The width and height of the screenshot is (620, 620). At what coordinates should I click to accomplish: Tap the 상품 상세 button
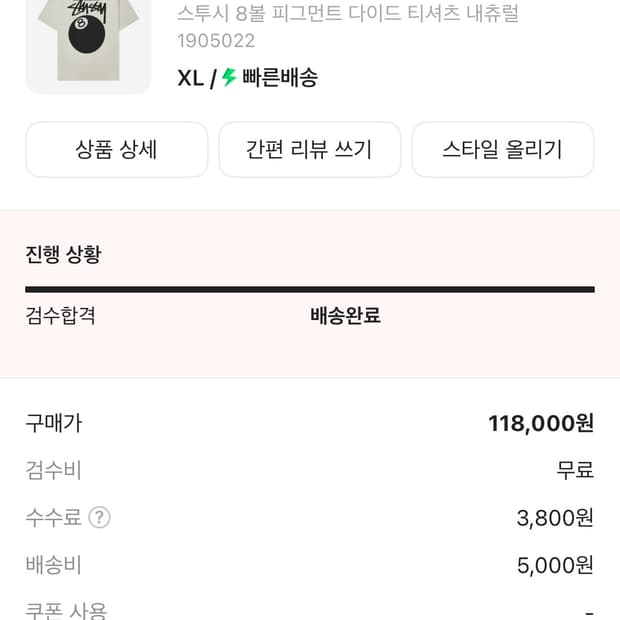[x=116, y=150]
